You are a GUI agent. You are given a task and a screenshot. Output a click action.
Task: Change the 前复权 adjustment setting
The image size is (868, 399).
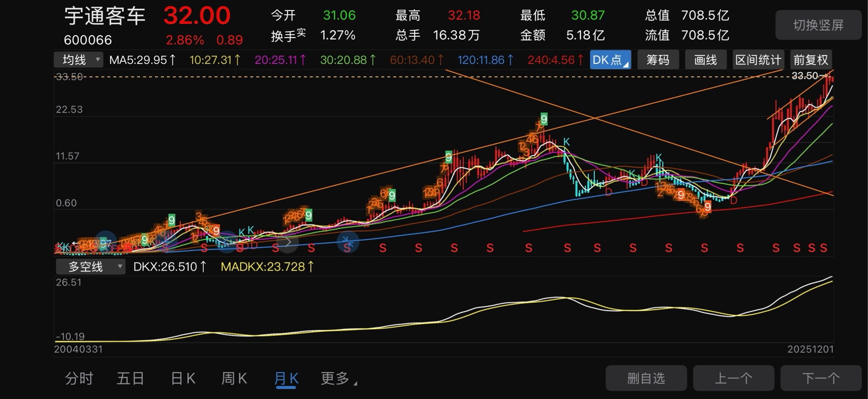pos(810,60)
